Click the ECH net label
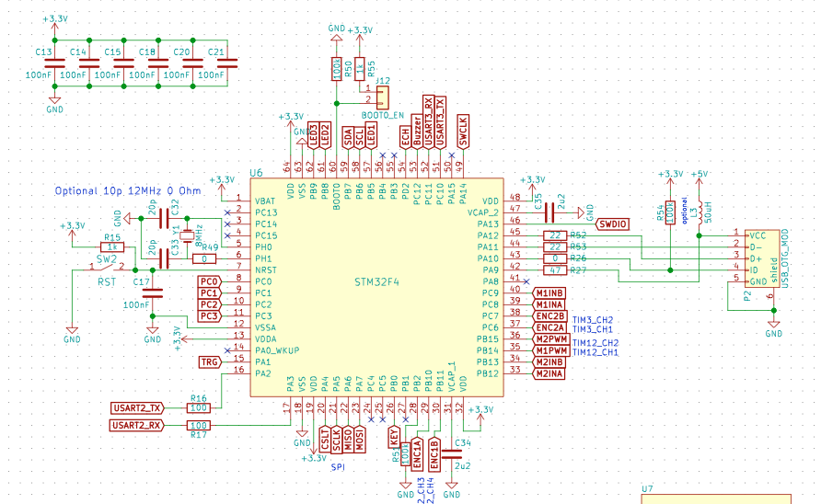The width and height of the screenshot is (821, 504). coord(405,138)
